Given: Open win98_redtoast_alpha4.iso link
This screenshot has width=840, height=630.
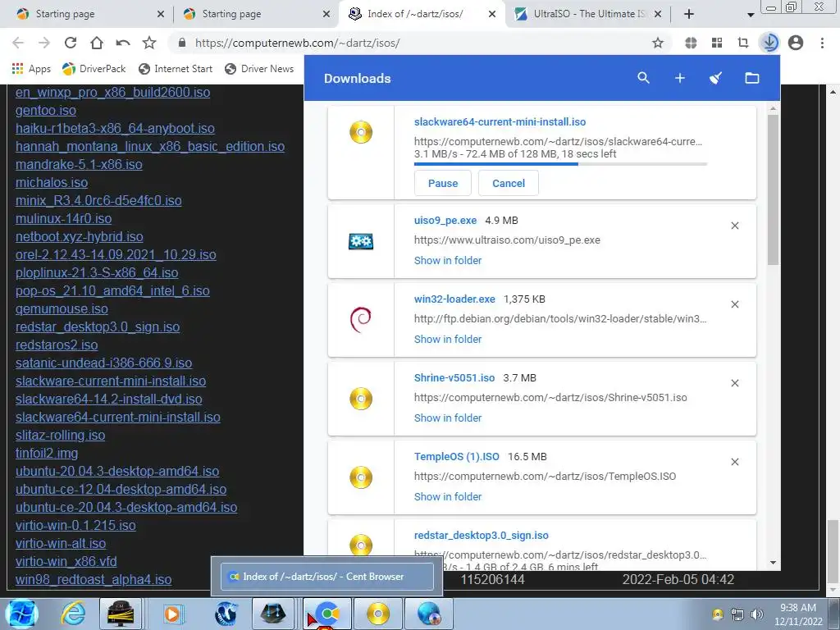Looking at the screenshot, I should coord(94,580).
